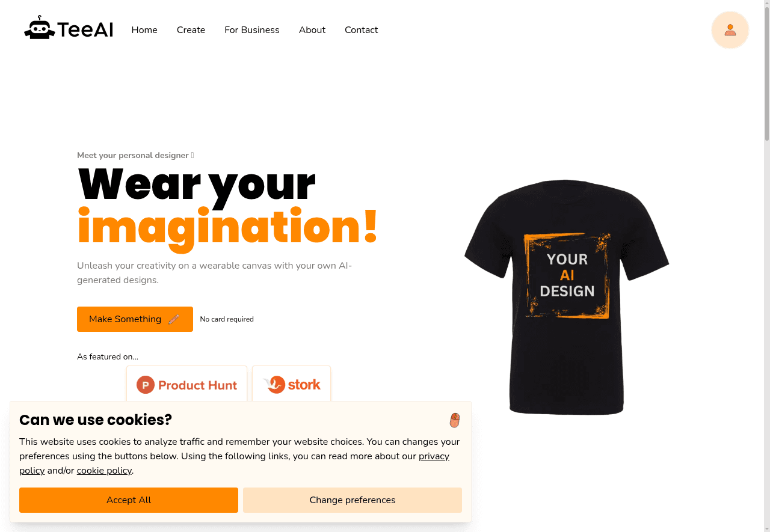
Task: Open the cookie policy link
Action: 104,471
